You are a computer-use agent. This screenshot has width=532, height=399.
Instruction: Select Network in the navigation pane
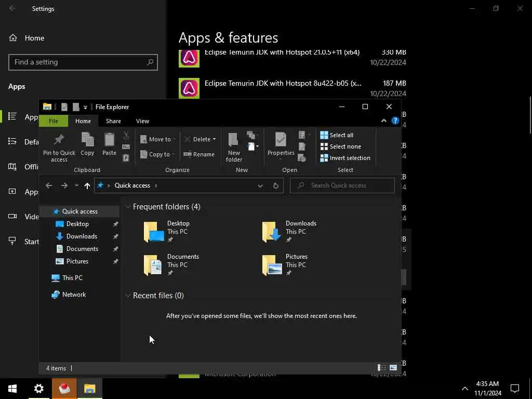pyautogui.click(x=74, y=295)
